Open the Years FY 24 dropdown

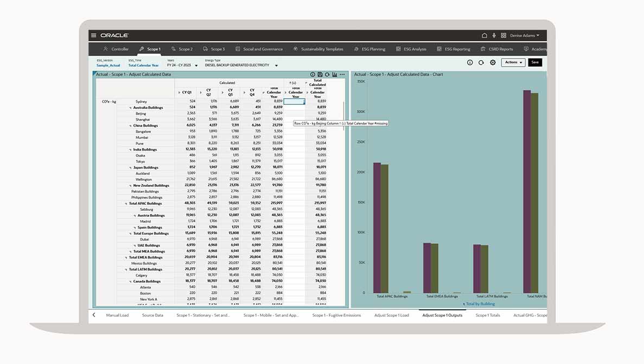(196, 65)
